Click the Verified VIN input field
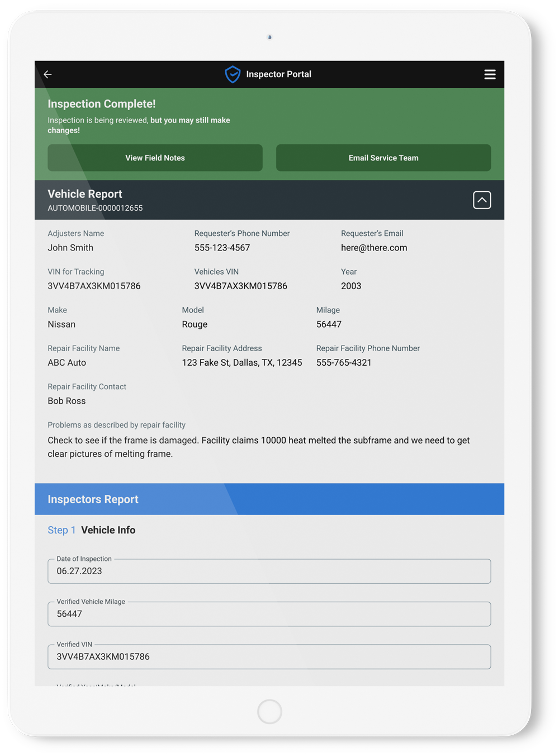Image resolution: width=559 pixels, height=756 pixels. pyautogui.click(x=269, y=657)
